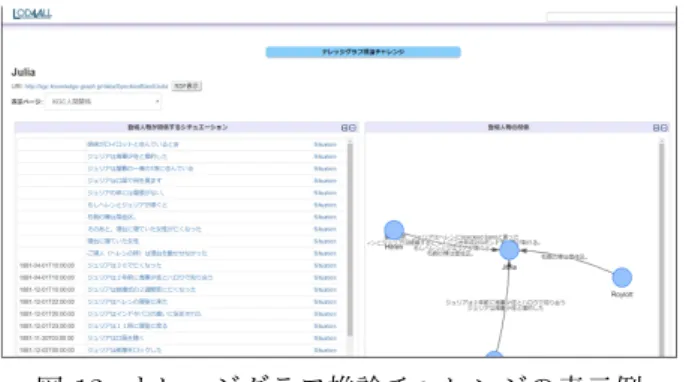Click second icon in situations panel header
686x382 pixels.
point(353,128)
